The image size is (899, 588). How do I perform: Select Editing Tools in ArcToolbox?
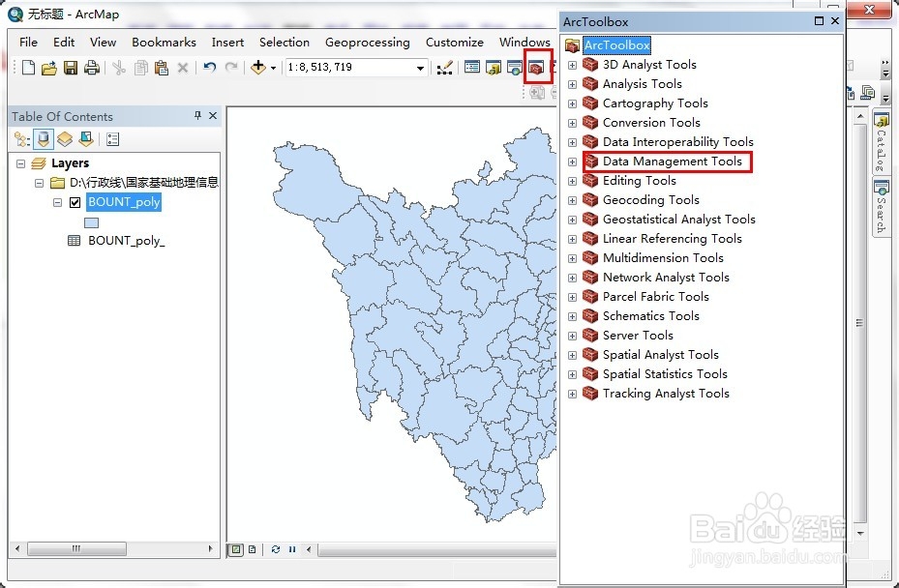640,181
